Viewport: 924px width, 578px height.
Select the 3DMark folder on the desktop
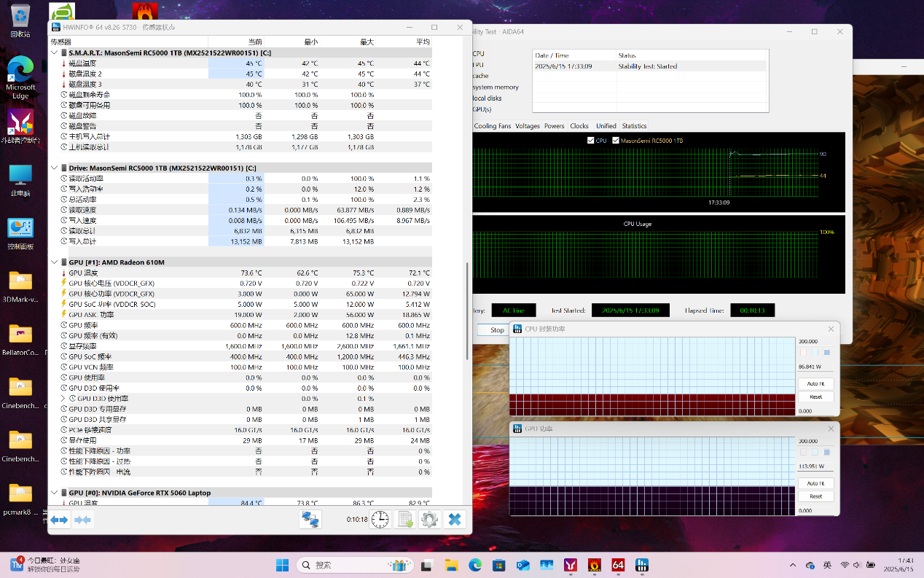click(20, 286)
